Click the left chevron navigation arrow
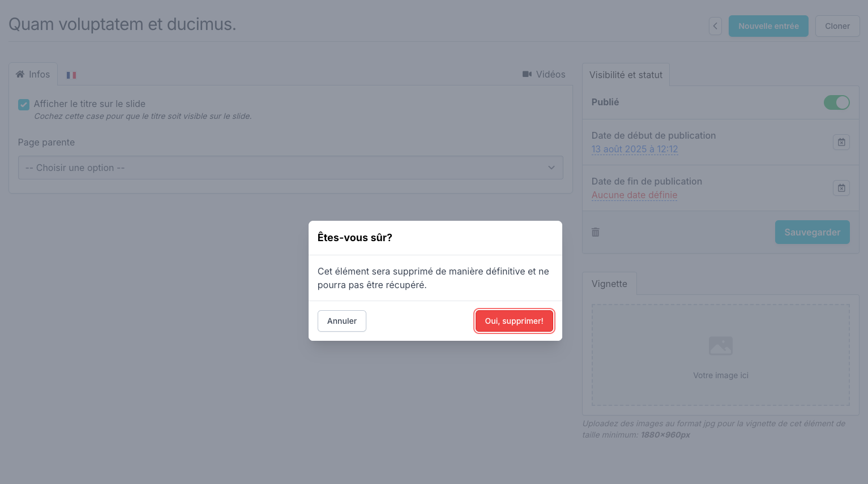The height and width of the screenshot is (484, 868). click(x=715, y=26)
